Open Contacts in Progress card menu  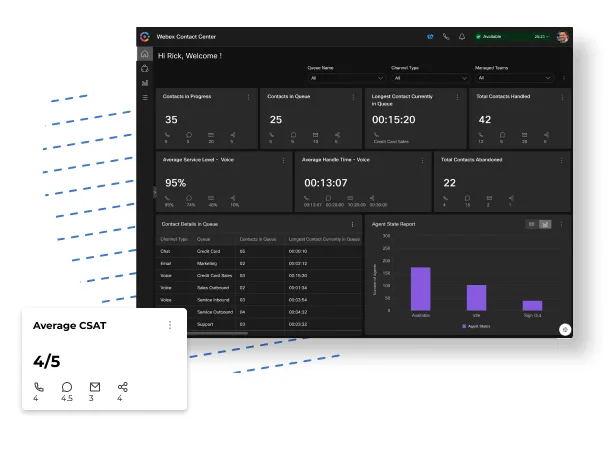tap(249, 97)
